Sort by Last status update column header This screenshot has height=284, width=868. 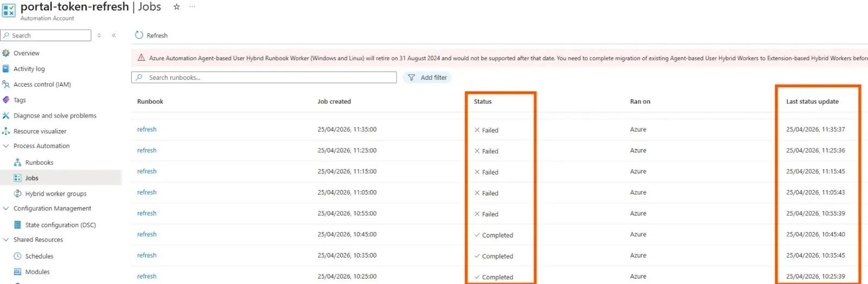pyautogui.click(x=812, y=101)
